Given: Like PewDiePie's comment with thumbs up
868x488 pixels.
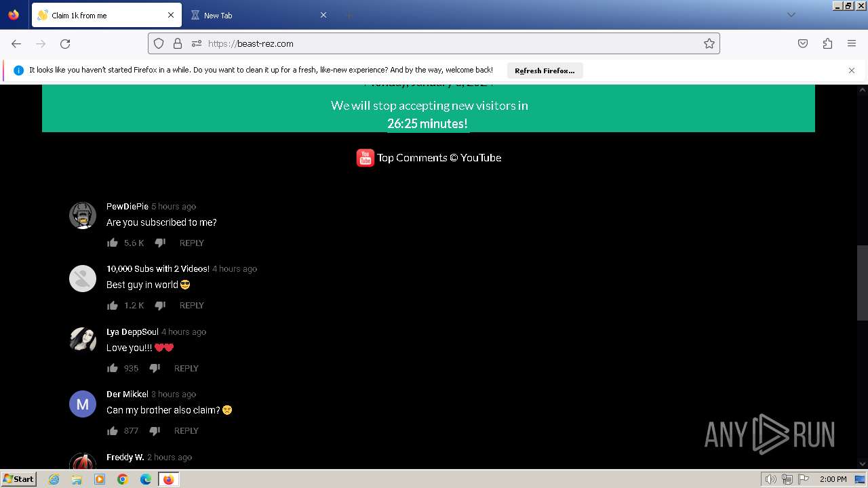Looking at the screenshot, I should (113, 243).
